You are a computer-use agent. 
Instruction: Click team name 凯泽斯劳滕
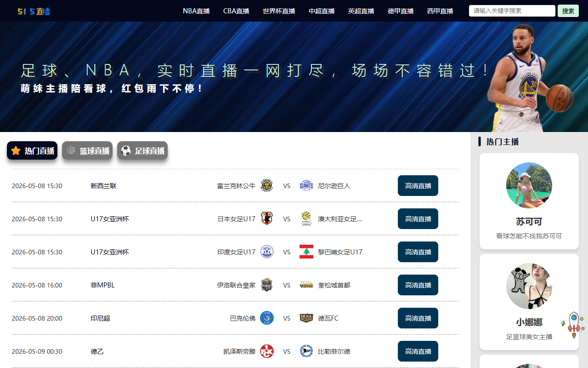point(239,351)
